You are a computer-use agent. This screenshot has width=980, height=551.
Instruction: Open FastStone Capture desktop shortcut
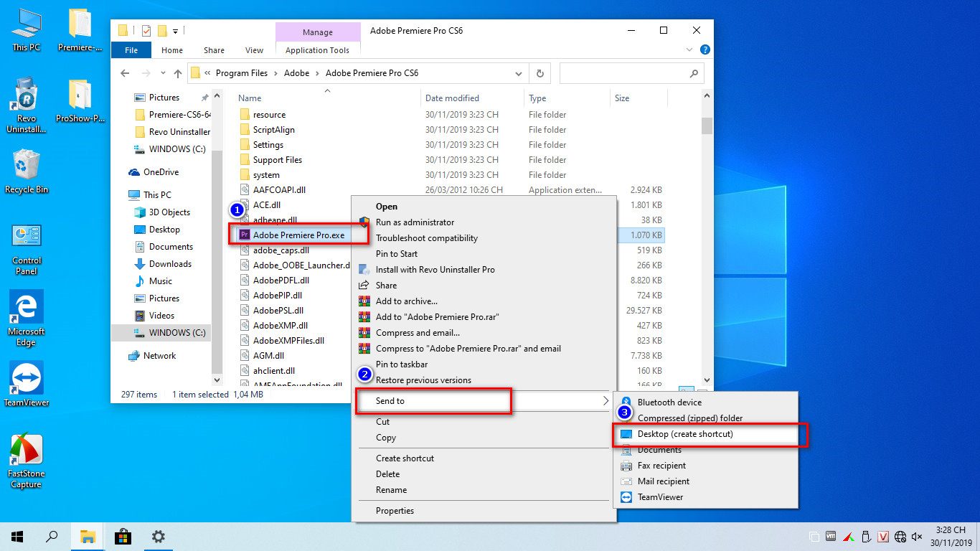pyautogui.click(x=27, y=461)
